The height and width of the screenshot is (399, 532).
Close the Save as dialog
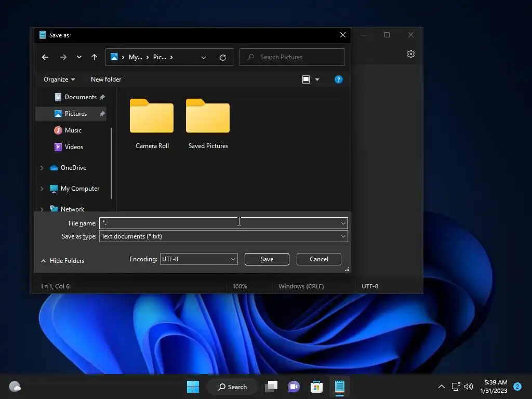click(x=343, y=35)
